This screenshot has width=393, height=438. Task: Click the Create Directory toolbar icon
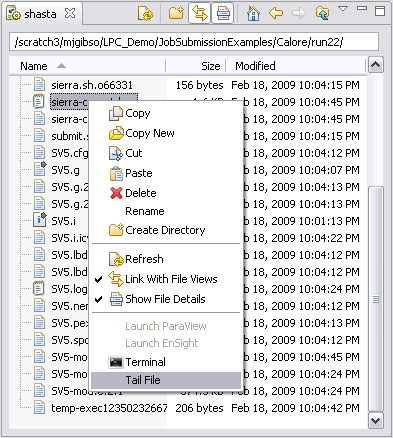coord(176,14)
